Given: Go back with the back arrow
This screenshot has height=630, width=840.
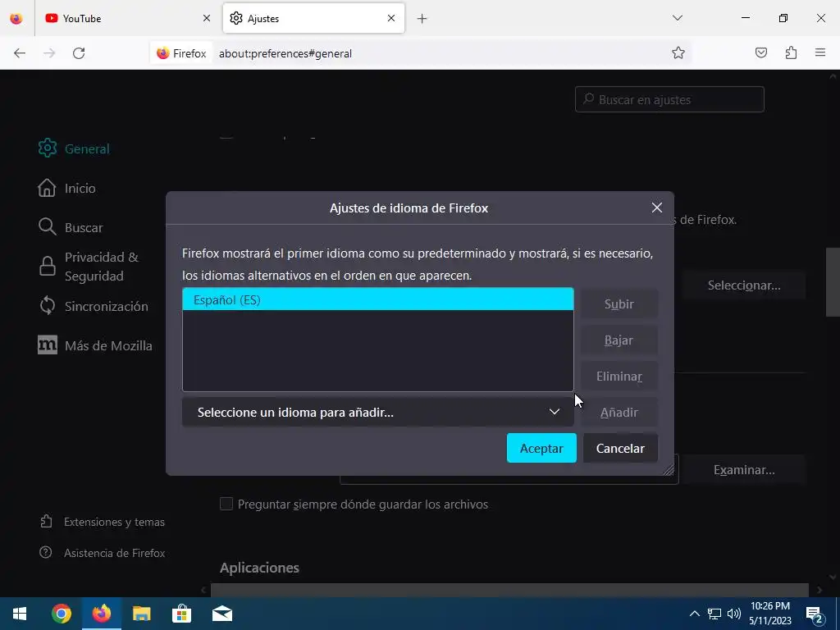Looking at the screenshot, I should pyautogui.click(x=20, y=53).
